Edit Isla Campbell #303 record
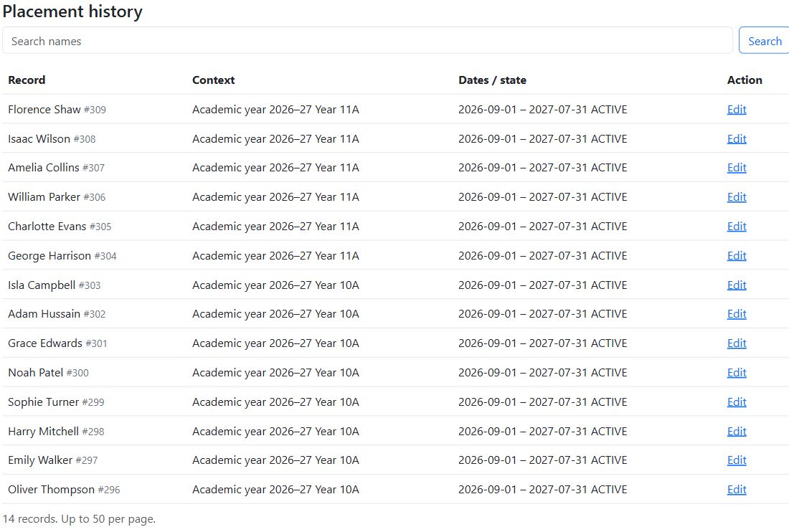This screenshot has height=532, width=789. [737, 285]
